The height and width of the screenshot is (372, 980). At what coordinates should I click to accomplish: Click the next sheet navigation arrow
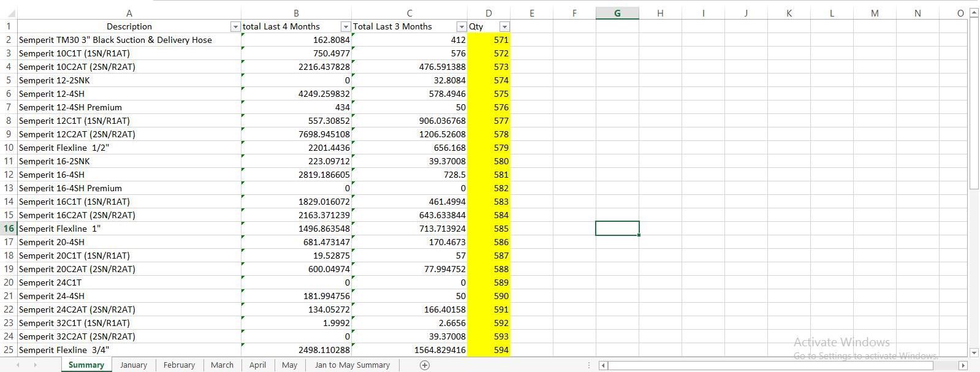click(35, 365)
